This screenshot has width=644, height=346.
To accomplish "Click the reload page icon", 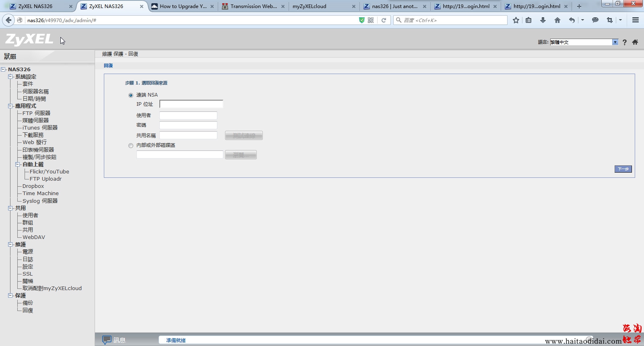I will coord(384,20).
